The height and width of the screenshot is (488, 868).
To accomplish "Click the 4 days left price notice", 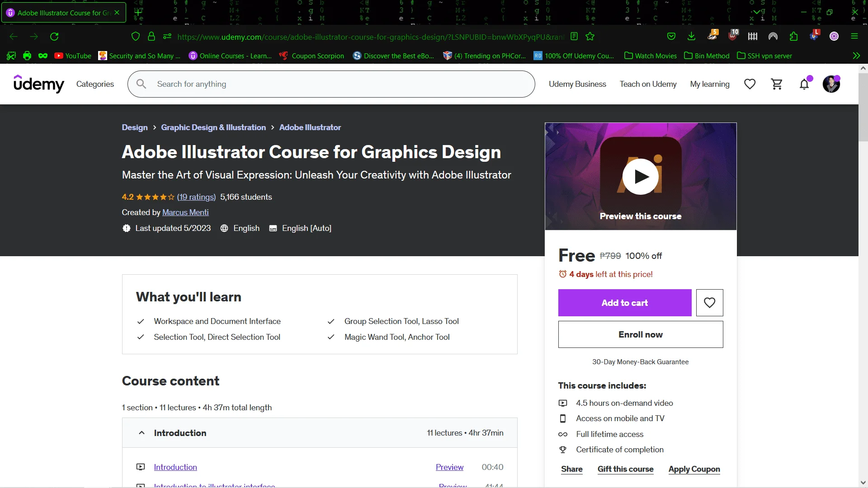I will pyautogui.click(x=606, y=274).
